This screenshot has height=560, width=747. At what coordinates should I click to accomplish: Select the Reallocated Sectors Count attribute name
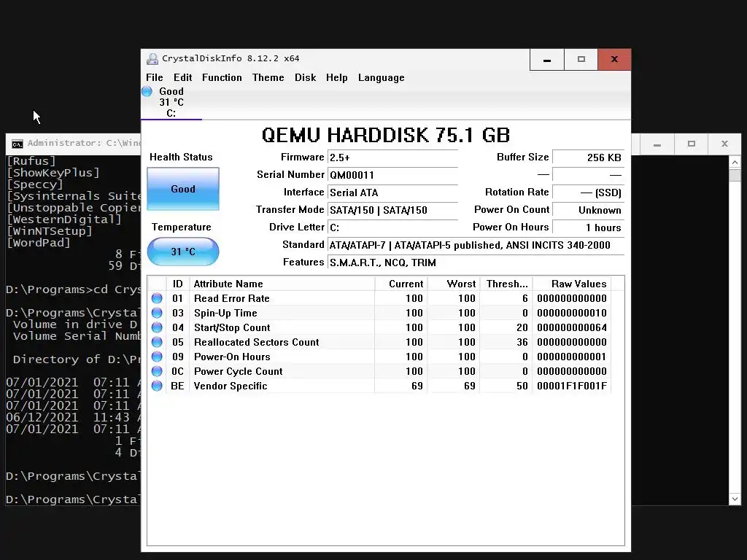click(256, 343)
